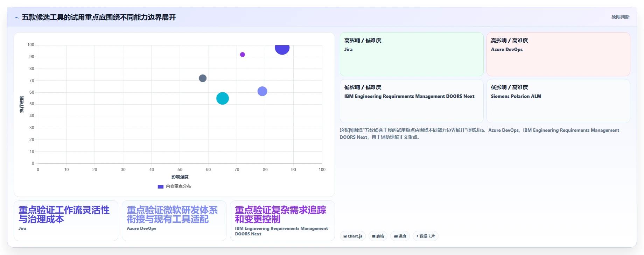Image resolution: width=644 pixels, height=255 pixels.
Task: Open the 重点验证微软研发体系衔接与现有工具适配 card
Action: click(174, 221)
